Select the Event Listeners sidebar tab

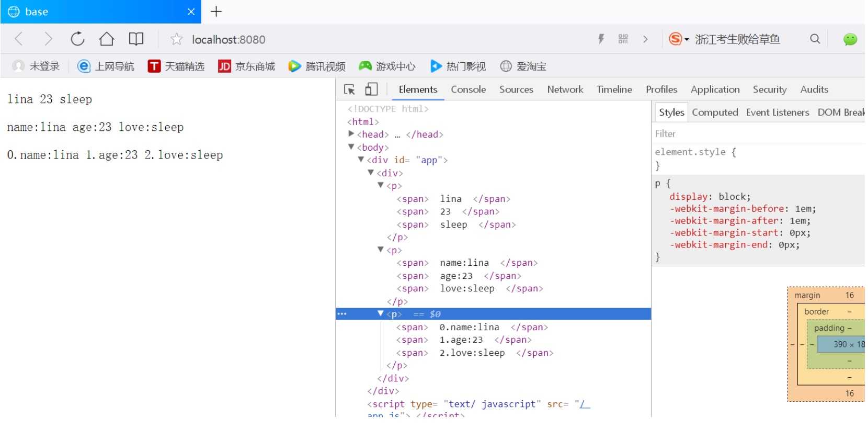click(778, 112)
